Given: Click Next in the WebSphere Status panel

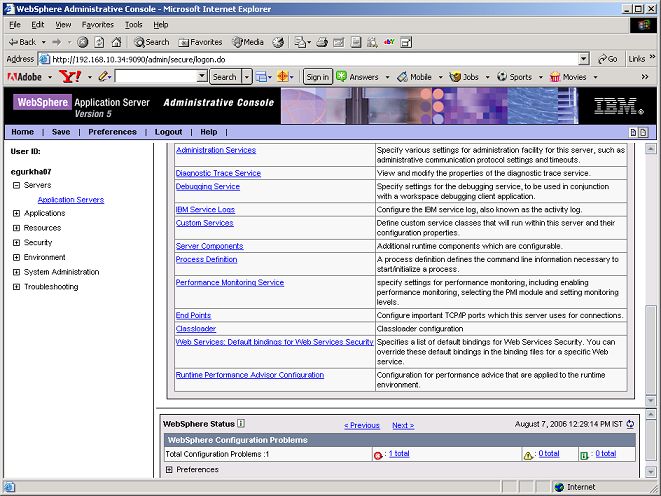Looking at the screenshot, I should (x=403, y=426).
